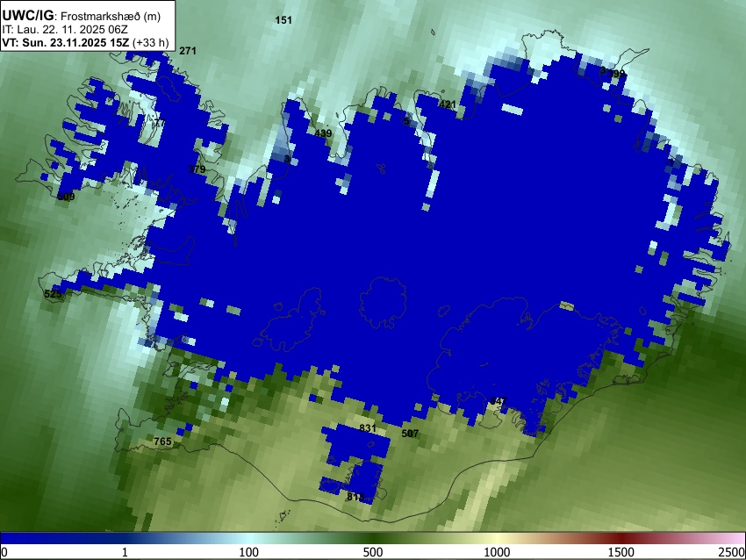Click the map value '439'

click(x=323, y=133)
